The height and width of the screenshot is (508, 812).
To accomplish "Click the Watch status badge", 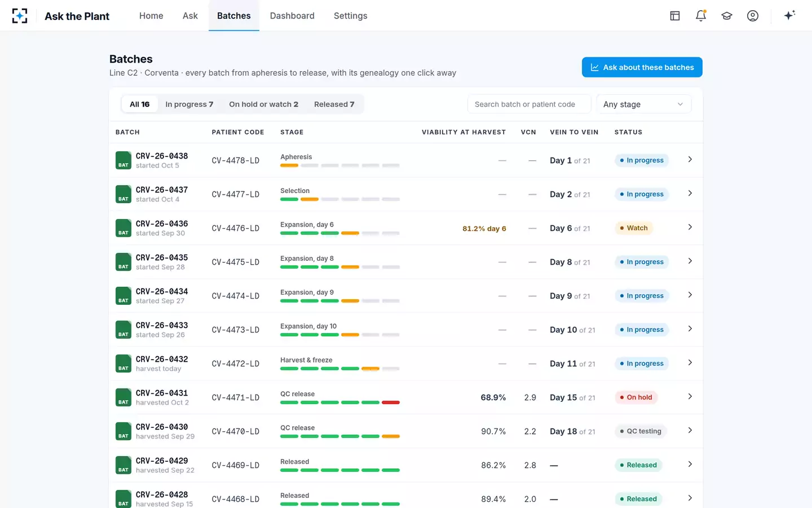I will tap(634, 228).
